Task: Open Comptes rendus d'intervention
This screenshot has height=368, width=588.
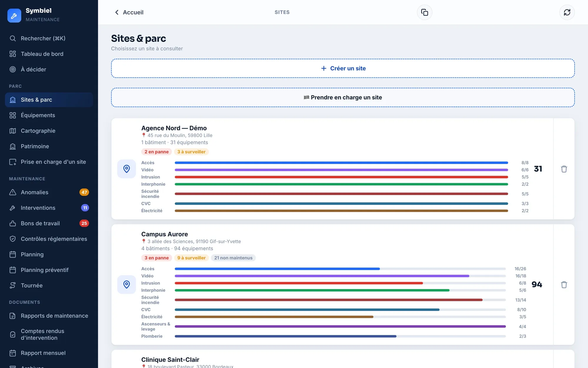Action: tap(49, 334)
